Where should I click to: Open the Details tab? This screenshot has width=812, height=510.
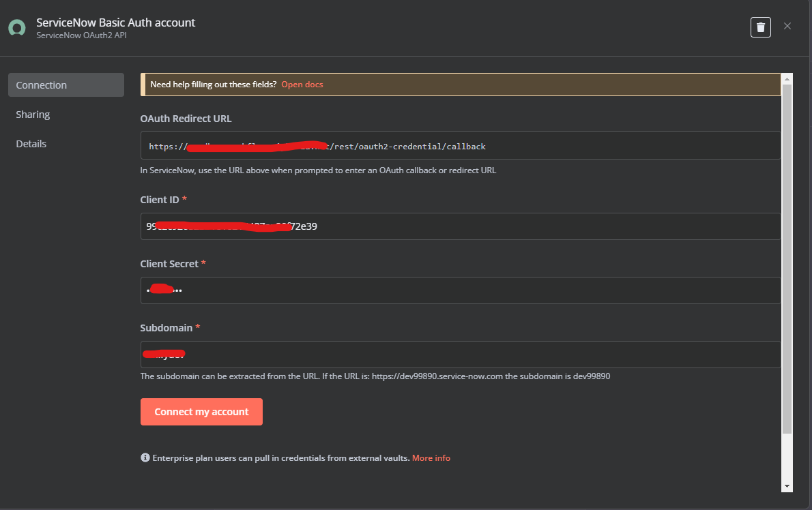click(x=31, y=144)
